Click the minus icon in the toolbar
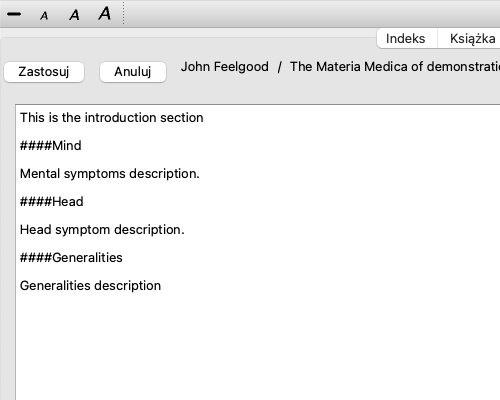The width and height of the screenshot is (500, 400). click(14, 14)
